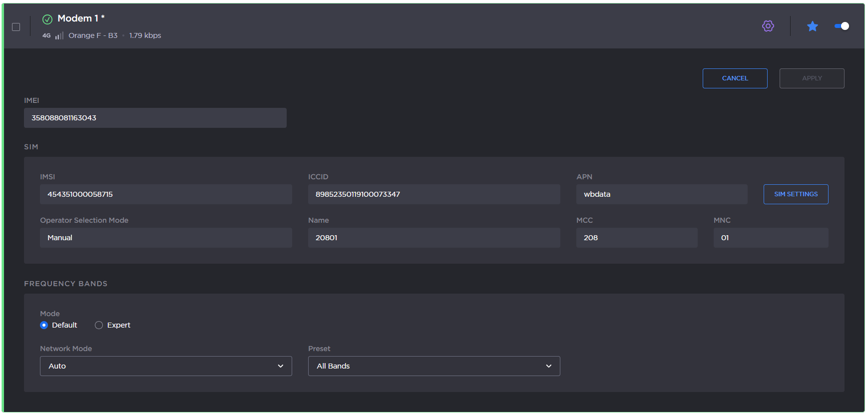868x414 pixels.
Task: Click the Modem 1 settings gear icon
Action: [x=768, y=26]
